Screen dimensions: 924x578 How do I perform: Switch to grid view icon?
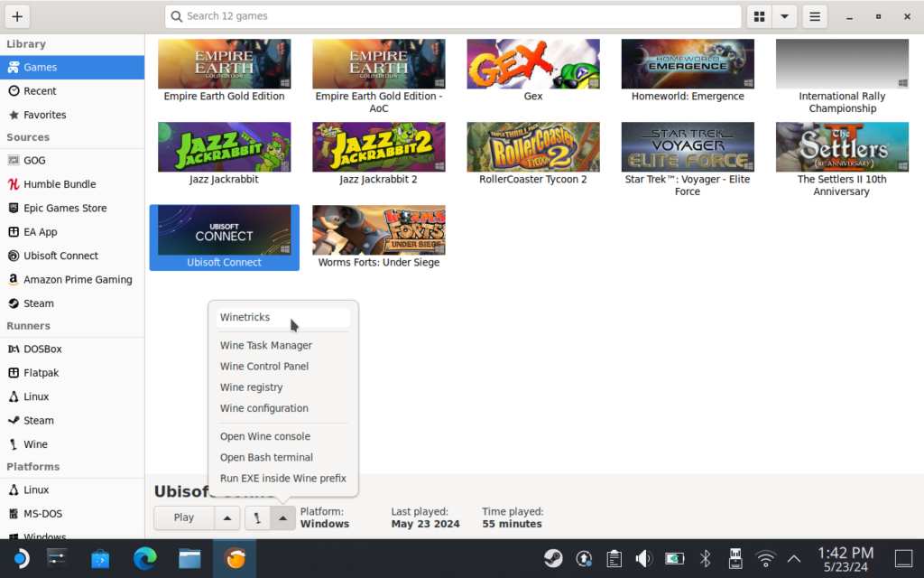coord(759,16)
